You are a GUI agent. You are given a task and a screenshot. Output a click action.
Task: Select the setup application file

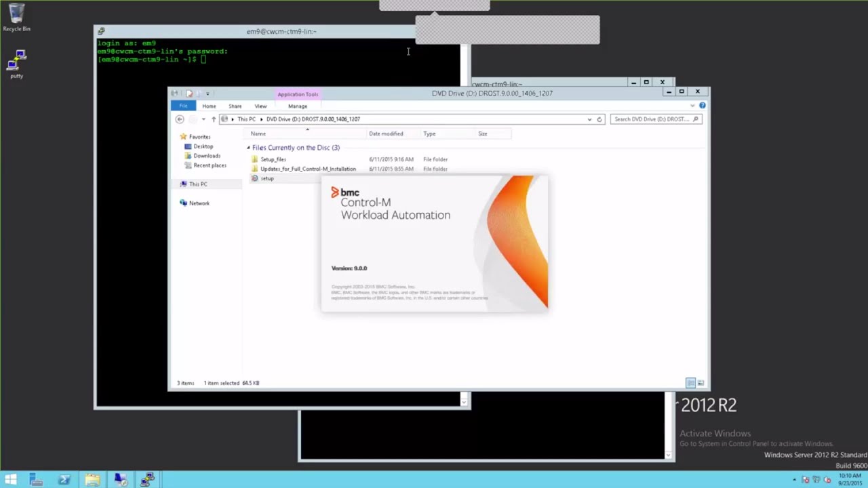[267, 178]
